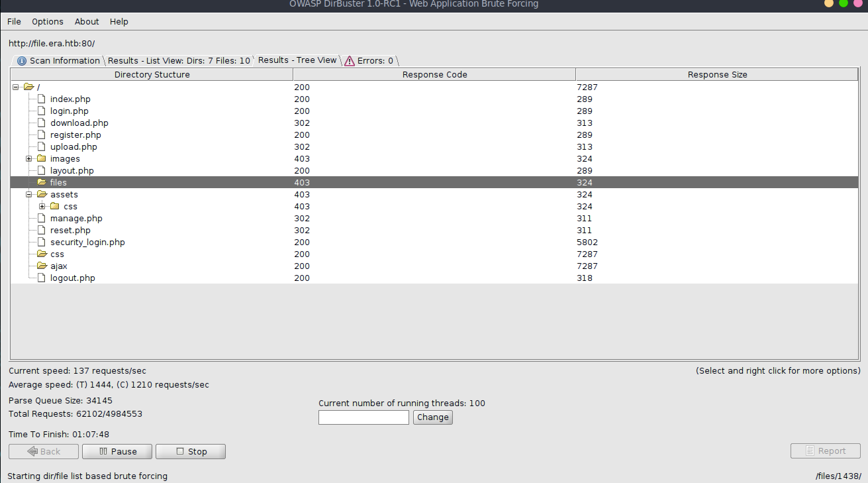Click the ajax folder icon
Screen dimensions: 868x483
coord(42,266)
